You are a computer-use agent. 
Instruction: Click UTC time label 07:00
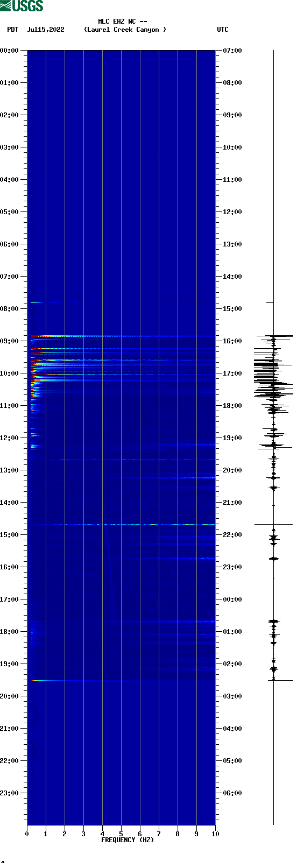coord(232,51)
